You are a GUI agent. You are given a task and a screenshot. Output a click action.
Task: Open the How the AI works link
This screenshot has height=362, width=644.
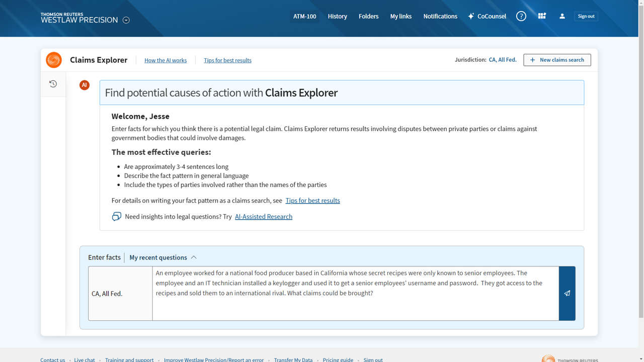point(166,60)
